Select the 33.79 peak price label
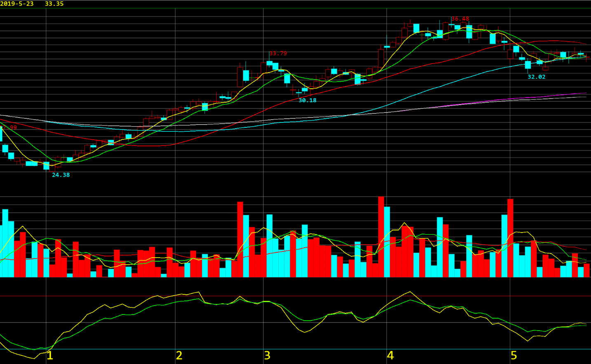 tap(278, 53)
